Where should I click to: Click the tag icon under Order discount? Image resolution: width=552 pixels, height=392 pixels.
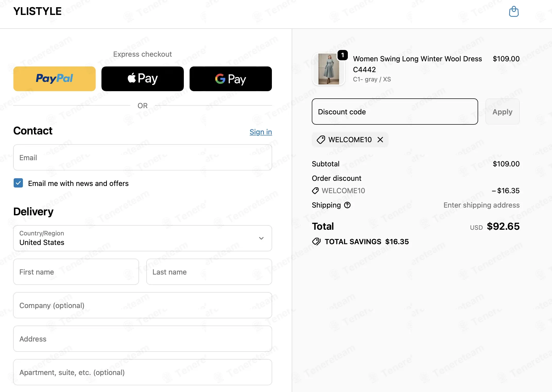pos(315,191)
